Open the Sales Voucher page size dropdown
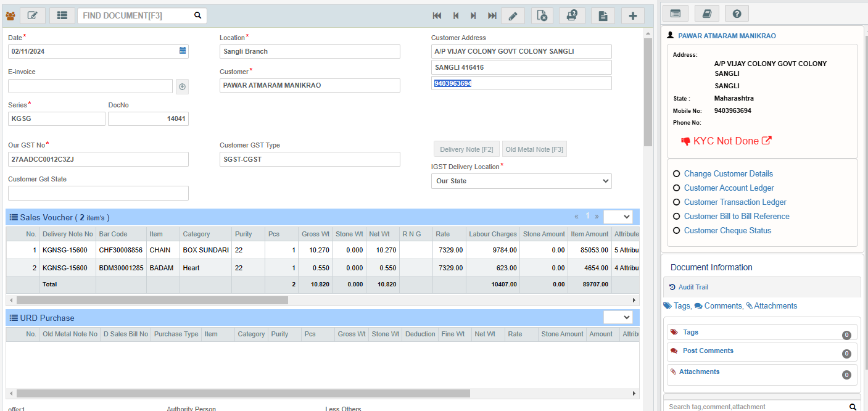868x411 pixels. pos(618,217)
